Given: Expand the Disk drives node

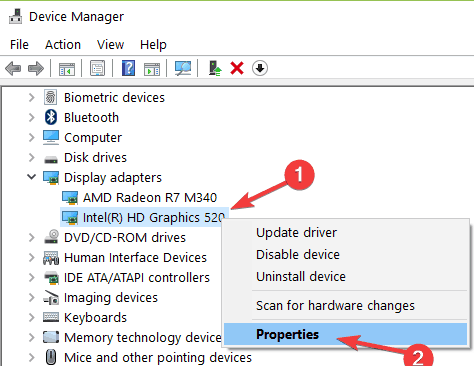Looking at the screenshot, I should [x=32, y=157].
